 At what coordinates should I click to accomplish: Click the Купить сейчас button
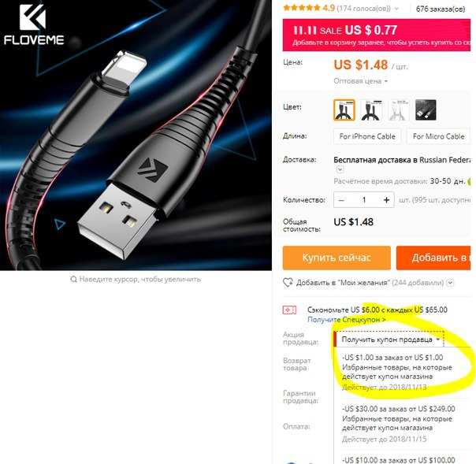(337, 258)
